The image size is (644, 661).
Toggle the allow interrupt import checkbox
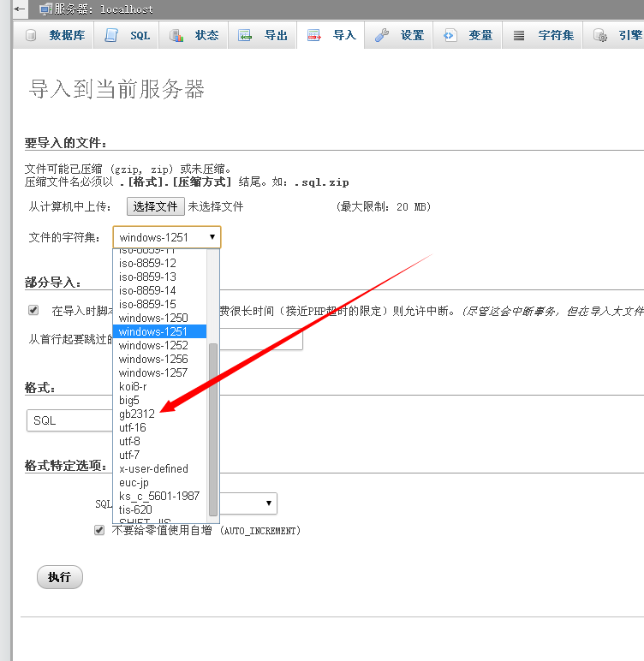pyautogui.click(x=33, y=310)
